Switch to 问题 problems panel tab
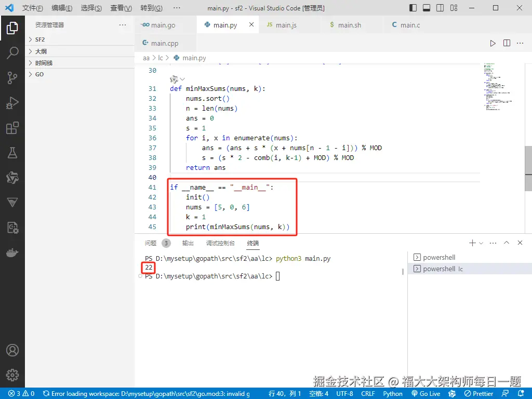 click(151, 243)
